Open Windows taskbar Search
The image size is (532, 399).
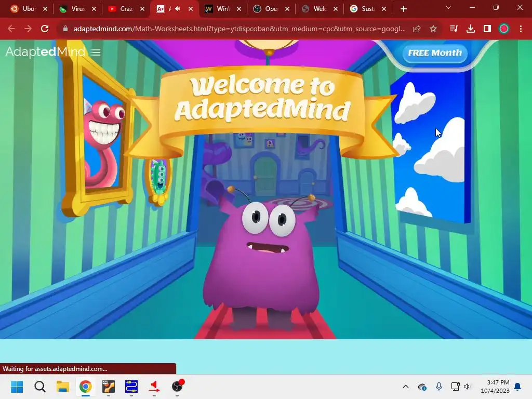(39, 387)
